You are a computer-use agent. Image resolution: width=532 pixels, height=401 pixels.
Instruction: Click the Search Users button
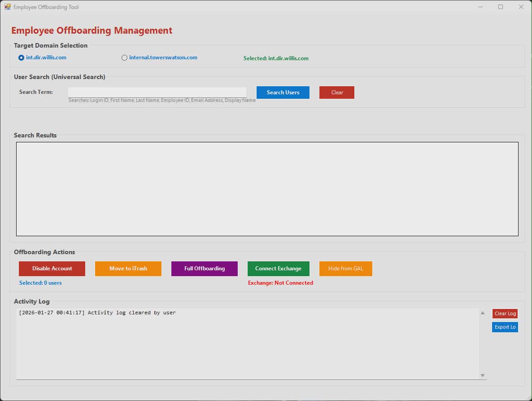point(283,92)
